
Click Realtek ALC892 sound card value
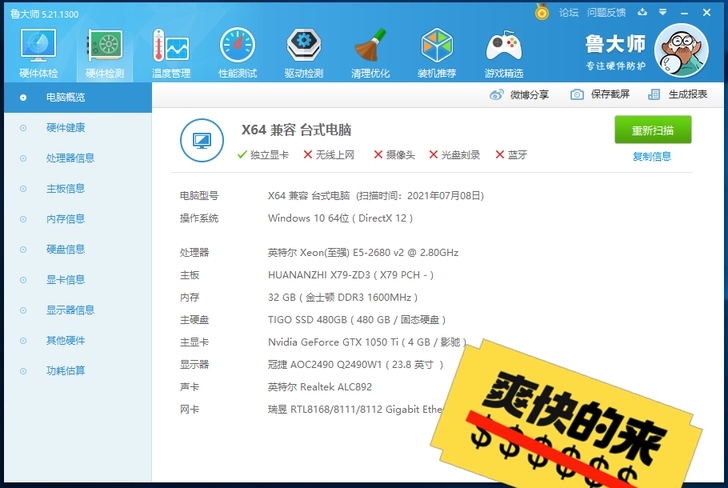(320, 387)
